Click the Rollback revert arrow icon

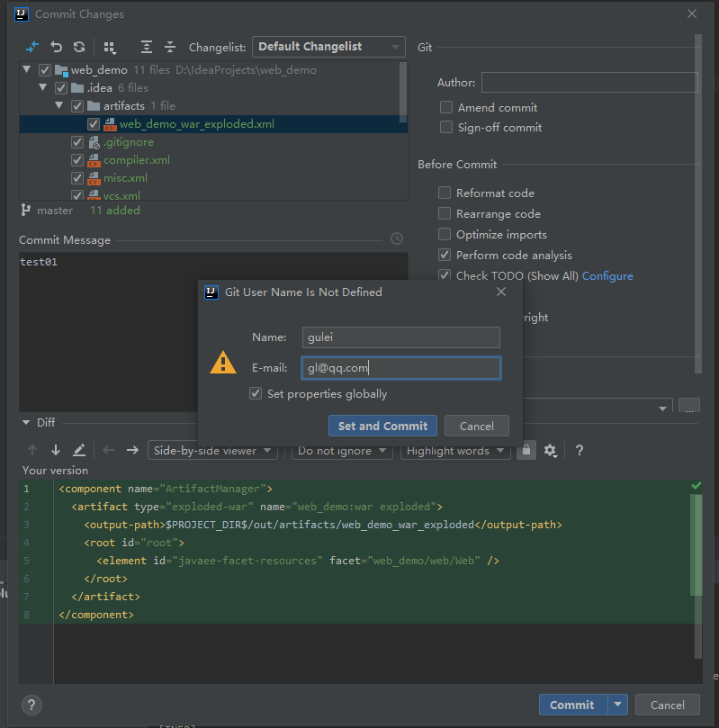(56, 47)
